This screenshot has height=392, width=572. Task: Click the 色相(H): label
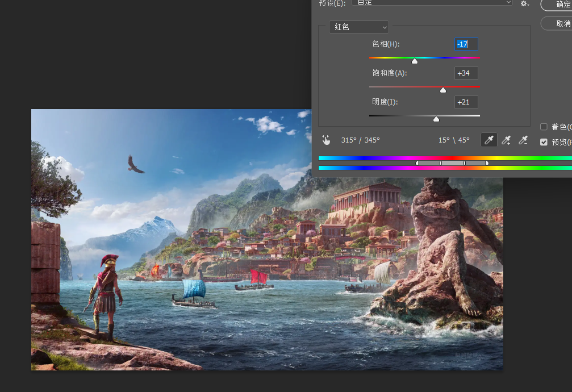[386, 44]
